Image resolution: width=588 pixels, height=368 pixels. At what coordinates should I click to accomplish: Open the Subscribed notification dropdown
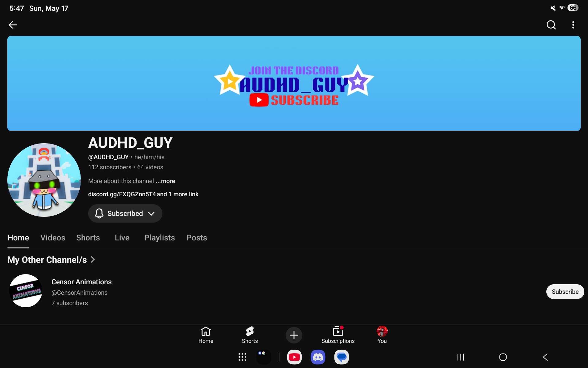(125, 213)
